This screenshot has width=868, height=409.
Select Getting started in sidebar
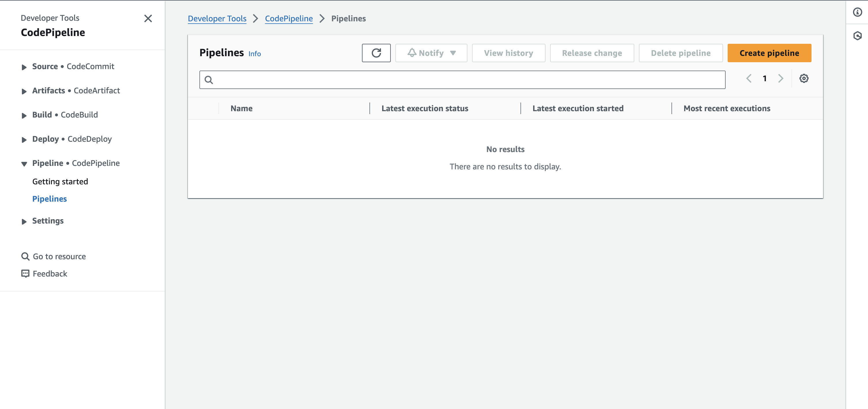[60, 181]
